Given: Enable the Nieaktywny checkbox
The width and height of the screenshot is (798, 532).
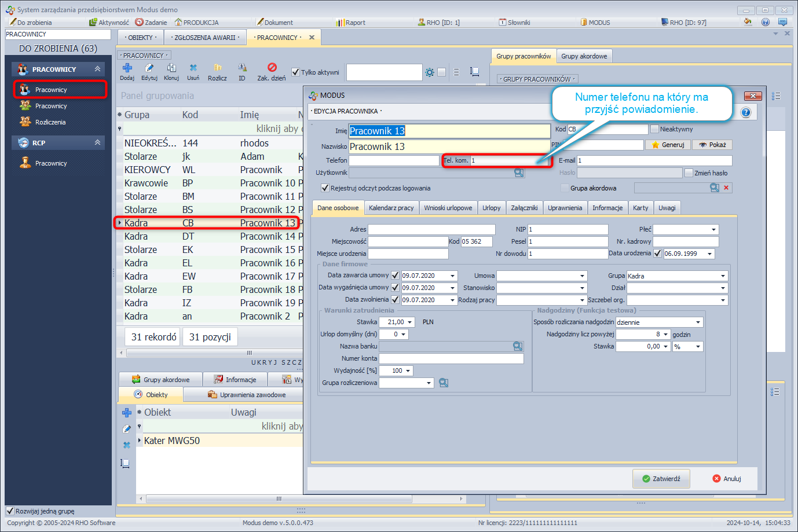Looking at the screenshot, I should (654, 129).
